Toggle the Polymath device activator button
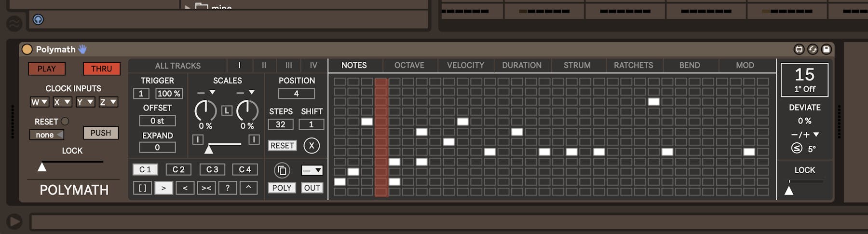868x234 pixels. point(27,49)
